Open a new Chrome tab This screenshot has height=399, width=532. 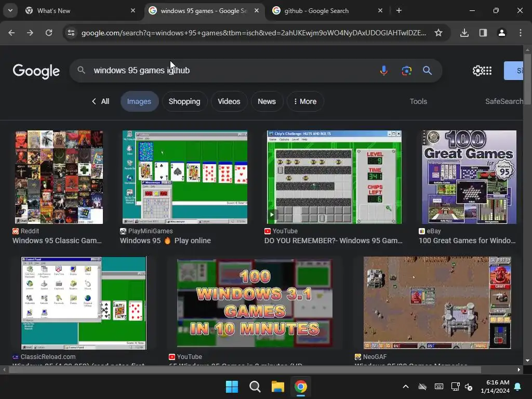(x=399, y=11)
